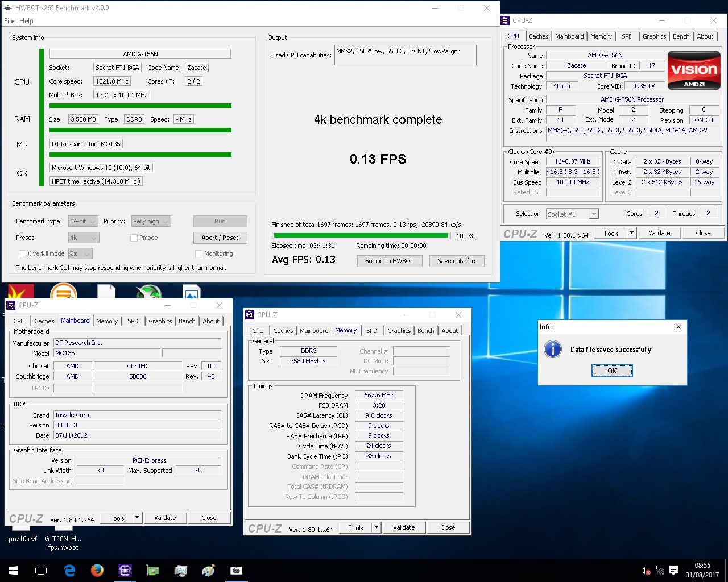Click the HWBOT x265 title bar icon
The image size is (728, 582).
[x=8, y=8]
